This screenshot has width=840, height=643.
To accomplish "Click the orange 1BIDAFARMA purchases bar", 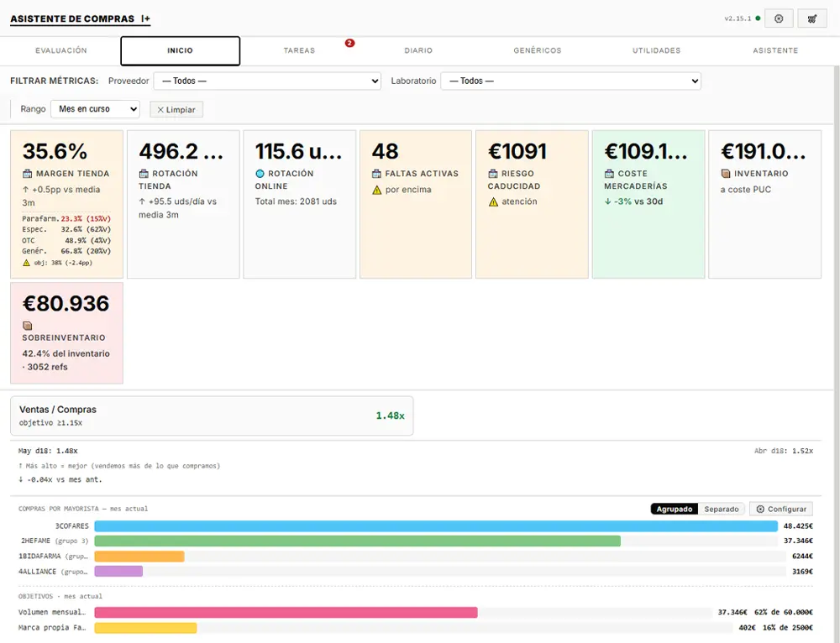I will pos(139,557).
